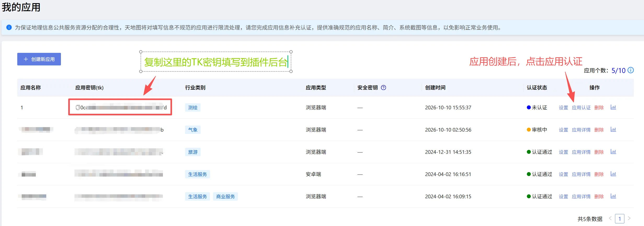View 应用详情 in the 商业服务 row
Image resolution: width=644 pixels, height=226 pixels.
click(581, 196)
